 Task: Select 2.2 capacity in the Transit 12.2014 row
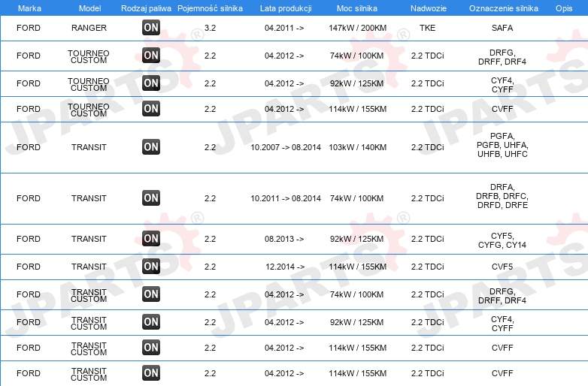210,267
